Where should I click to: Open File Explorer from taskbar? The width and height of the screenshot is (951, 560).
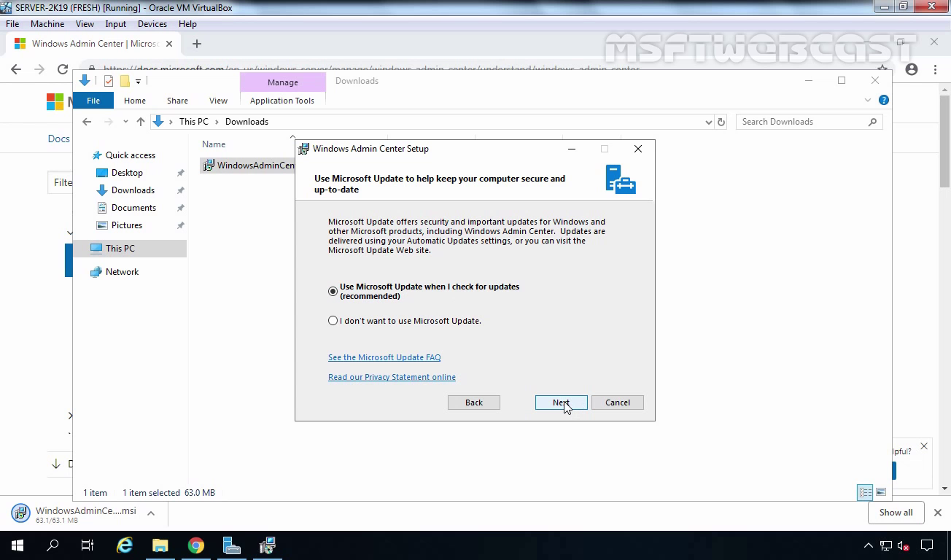tap(160, 545)
